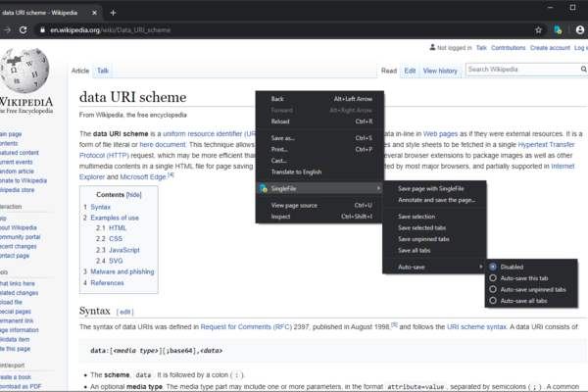Image resolution: width=588 pixels, height=392 pixels.
Task: Follow the Microsoft Edge link
Action: click(x=143, y=177)
